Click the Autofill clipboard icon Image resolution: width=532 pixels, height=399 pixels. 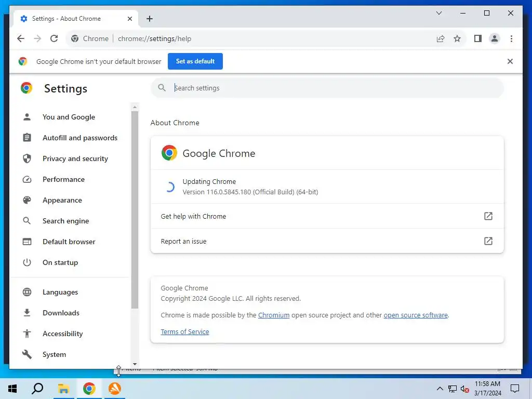[27, 138]
